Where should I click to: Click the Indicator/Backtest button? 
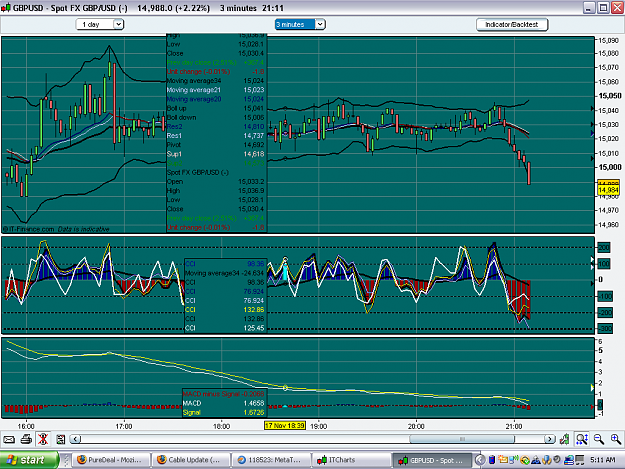coord(512,24)
